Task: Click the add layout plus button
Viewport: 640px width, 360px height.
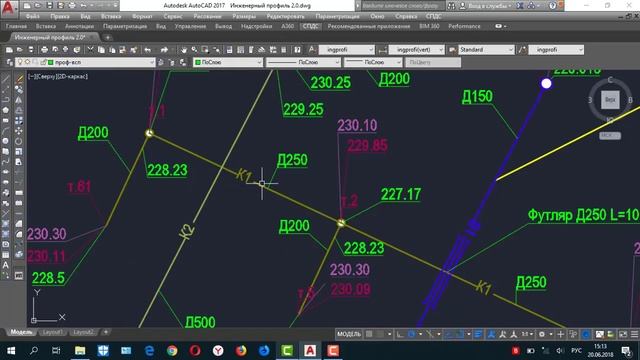Action: 106,332
